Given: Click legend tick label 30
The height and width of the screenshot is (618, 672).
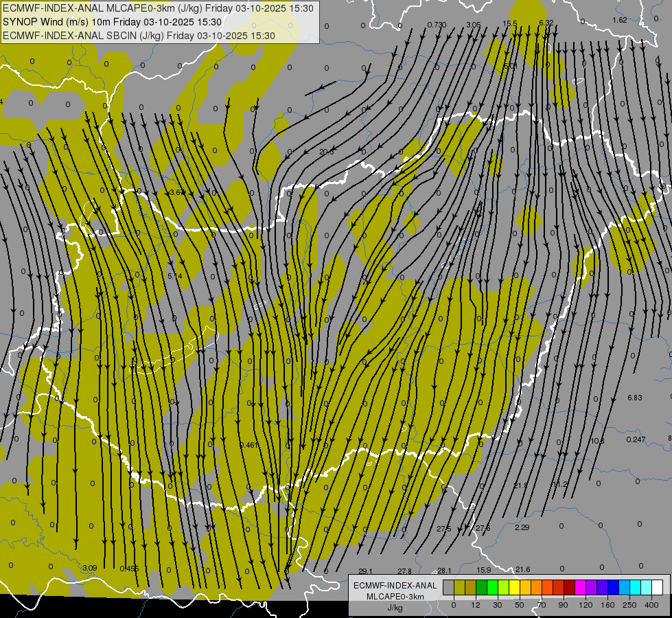Looking at the screenshot, I should coord(498,605).
